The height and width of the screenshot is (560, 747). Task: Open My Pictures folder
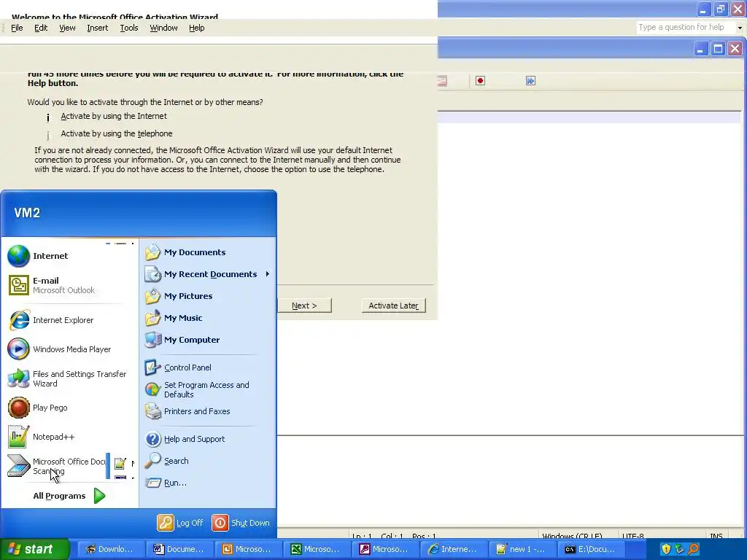179,296
